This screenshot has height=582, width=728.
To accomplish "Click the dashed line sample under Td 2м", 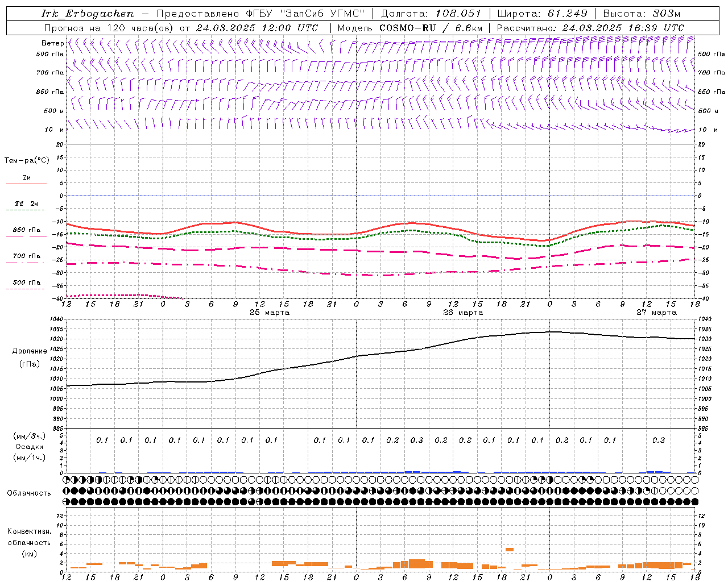I will (x=26, y=210).
